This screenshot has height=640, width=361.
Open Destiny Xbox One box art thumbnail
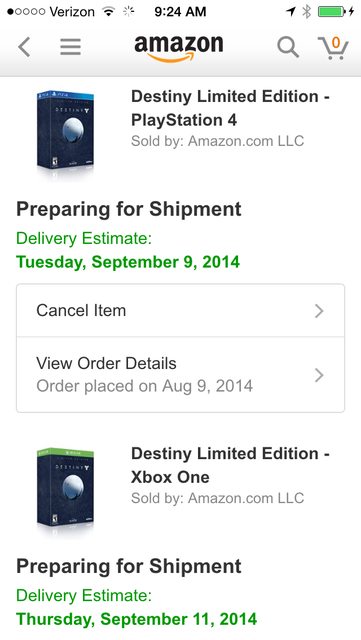coord(65,488)
